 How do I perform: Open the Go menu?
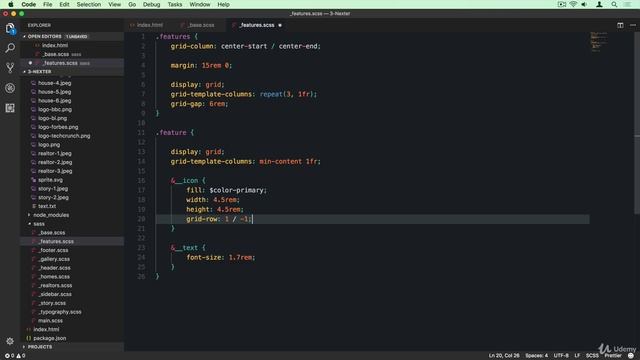132,4
